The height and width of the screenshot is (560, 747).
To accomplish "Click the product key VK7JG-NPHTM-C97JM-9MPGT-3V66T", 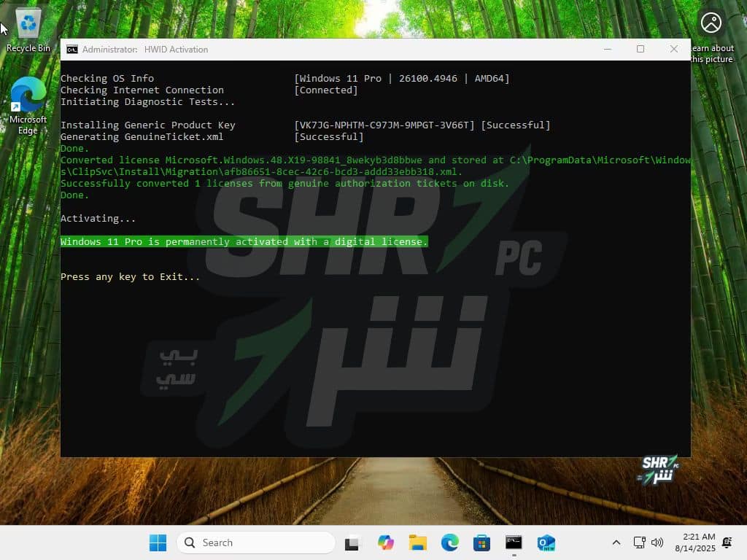I will pyautogui.click(x=384, y=125).
